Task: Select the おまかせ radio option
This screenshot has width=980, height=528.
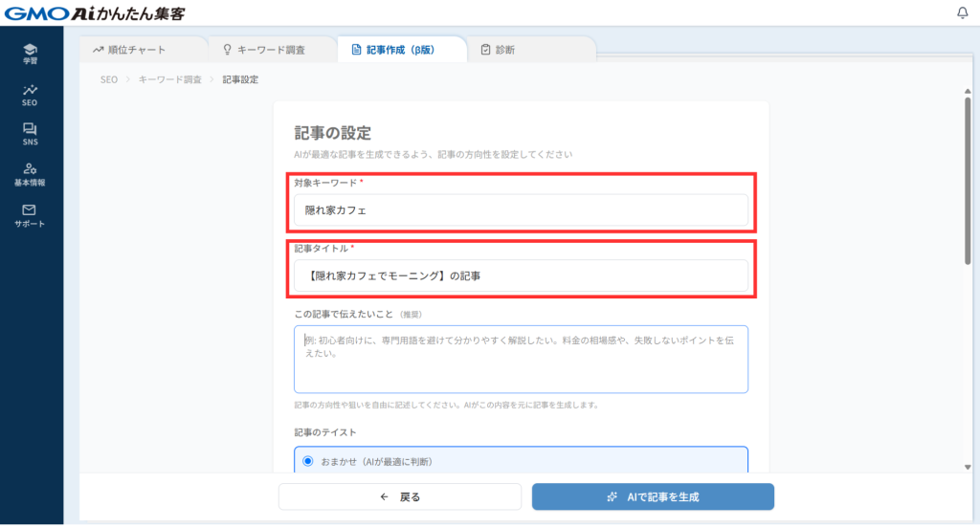Action: coord(307,461)
